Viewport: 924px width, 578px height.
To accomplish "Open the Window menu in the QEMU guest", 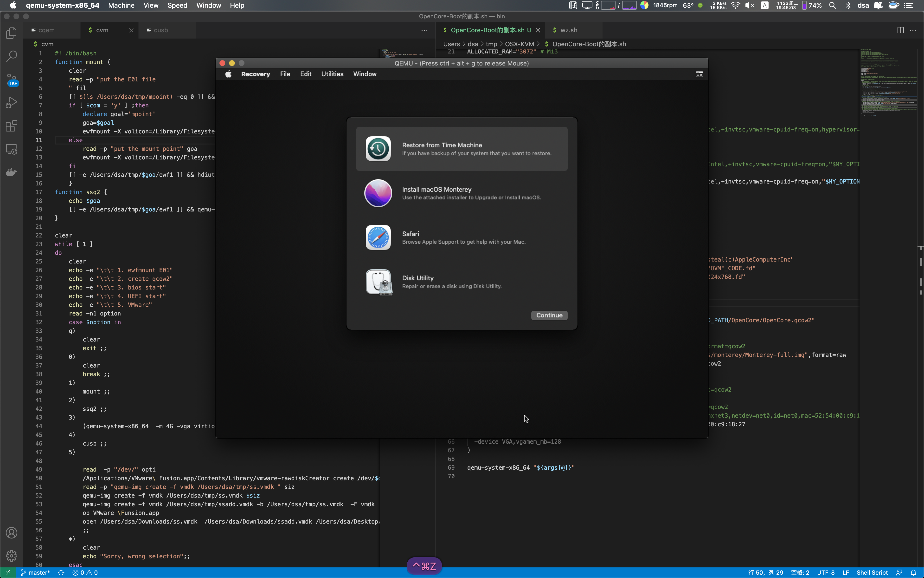I will tap(365, 74).
